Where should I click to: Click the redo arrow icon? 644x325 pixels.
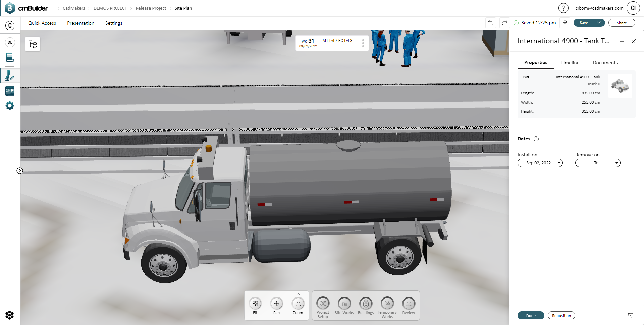click(504, 23)
